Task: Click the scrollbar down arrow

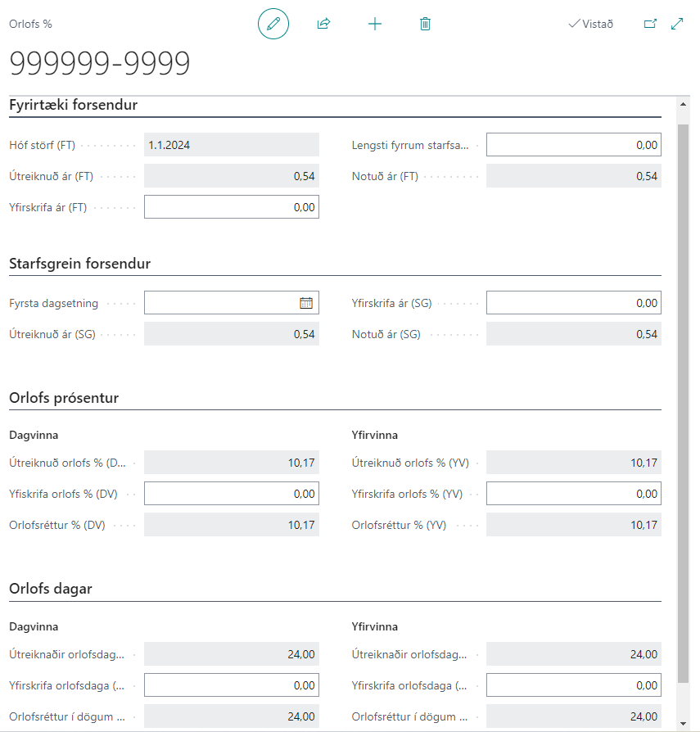Action: click(683, 724)
